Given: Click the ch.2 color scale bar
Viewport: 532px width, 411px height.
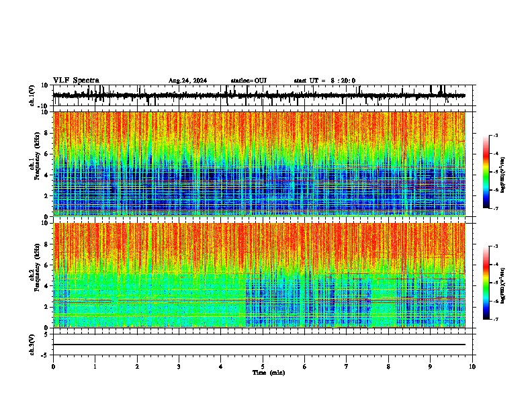Looking at the screenshot, I should [486, 283].
